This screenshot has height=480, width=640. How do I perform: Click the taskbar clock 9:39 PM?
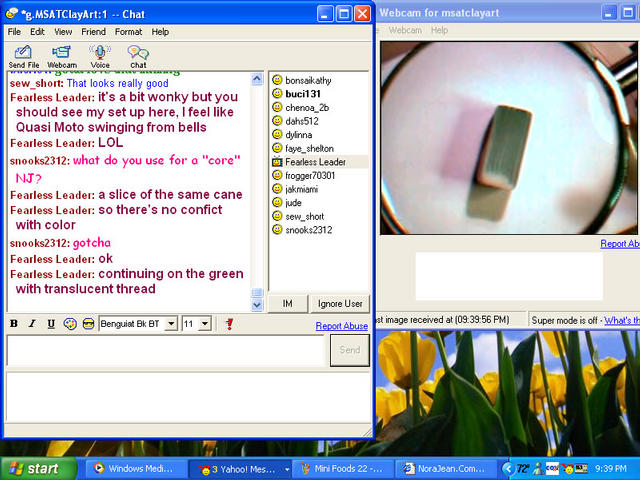click(x=611, y=469)
